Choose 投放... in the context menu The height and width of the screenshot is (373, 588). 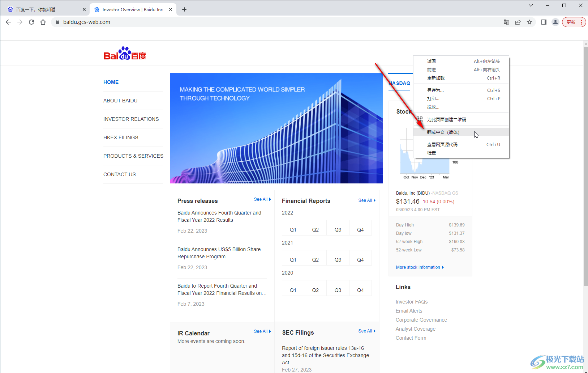coord(462,107)
